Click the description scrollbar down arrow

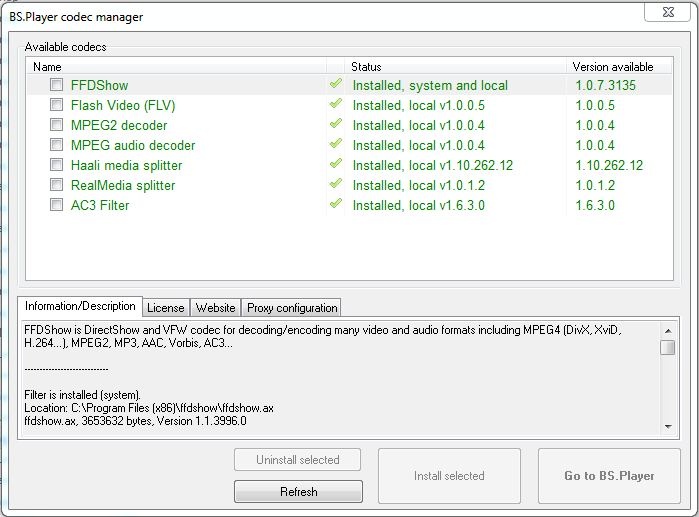click(x=668, y=427)
